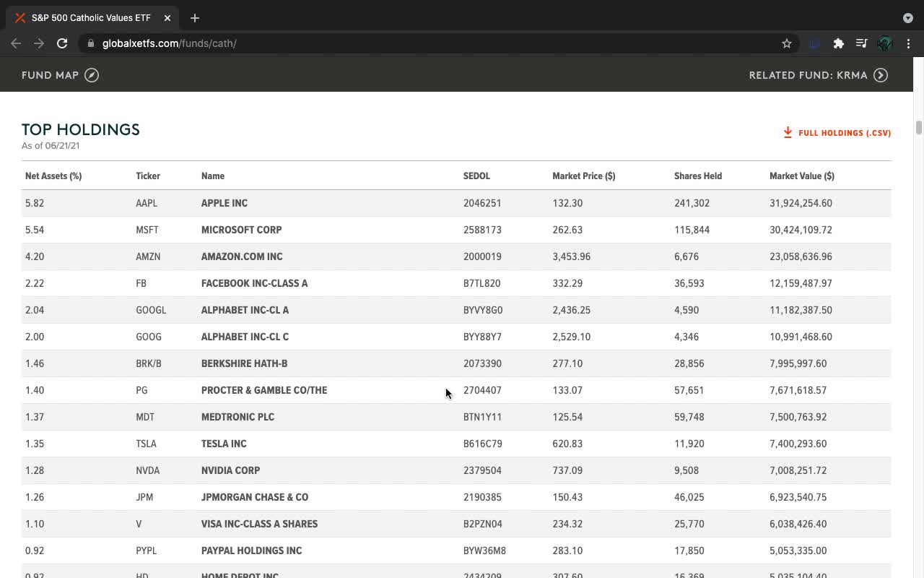The width and height of the screenshot is (924, 578).
Task: Select the AMAZON.COM INC holding name
Action: point(242,256)
